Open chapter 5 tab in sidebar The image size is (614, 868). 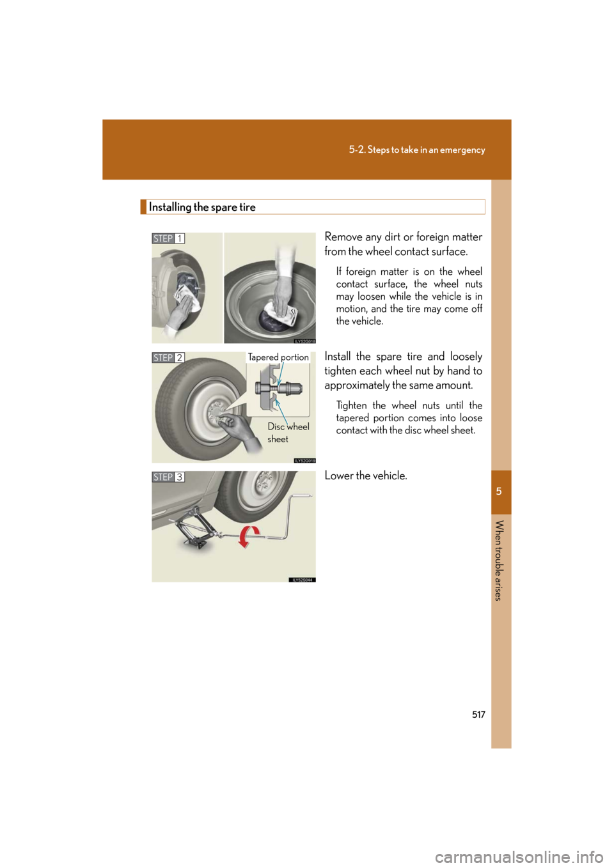click(500, 492)
